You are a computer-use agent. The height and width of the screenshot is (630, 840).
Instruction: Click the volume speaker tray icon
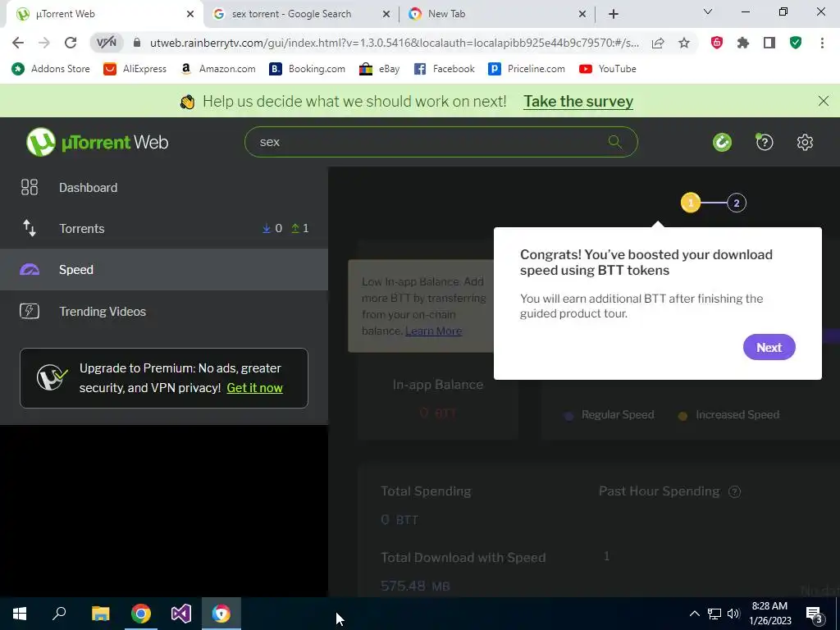[733, 614]
